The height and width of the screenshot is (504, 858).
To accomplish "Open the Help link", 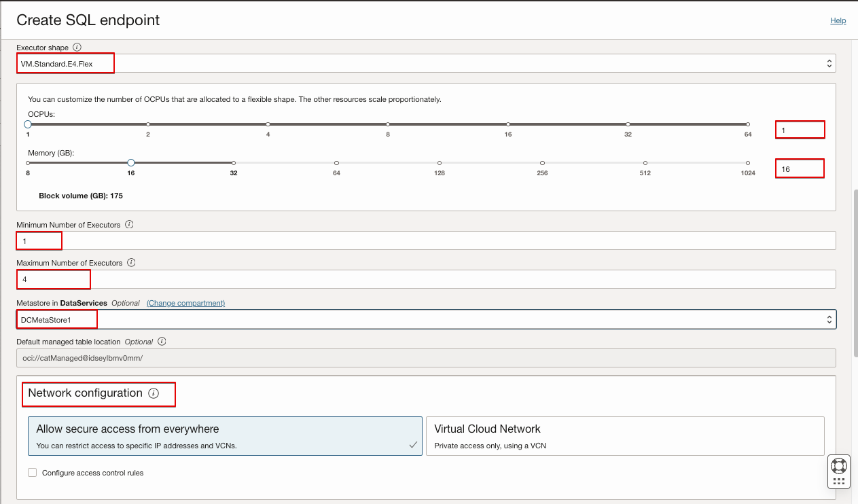I will pyautogui.click(x=838, y=21).
